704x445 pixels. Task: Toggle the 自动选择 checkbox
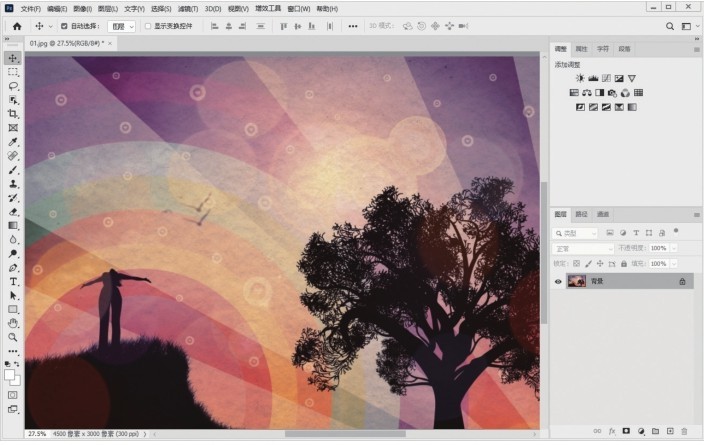click(64, 26)
